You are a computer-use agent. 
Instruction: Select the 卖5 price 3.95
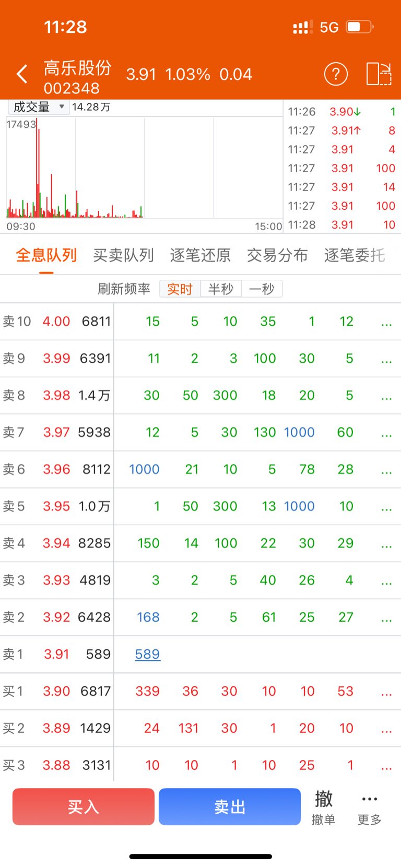(x=56, y=506)
